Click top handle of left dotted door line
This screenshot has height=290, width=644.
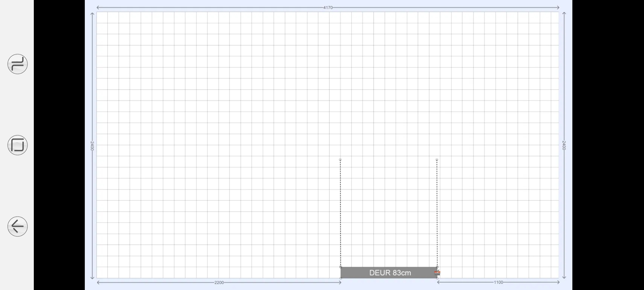pyautogui.click(x=340, y=160)
